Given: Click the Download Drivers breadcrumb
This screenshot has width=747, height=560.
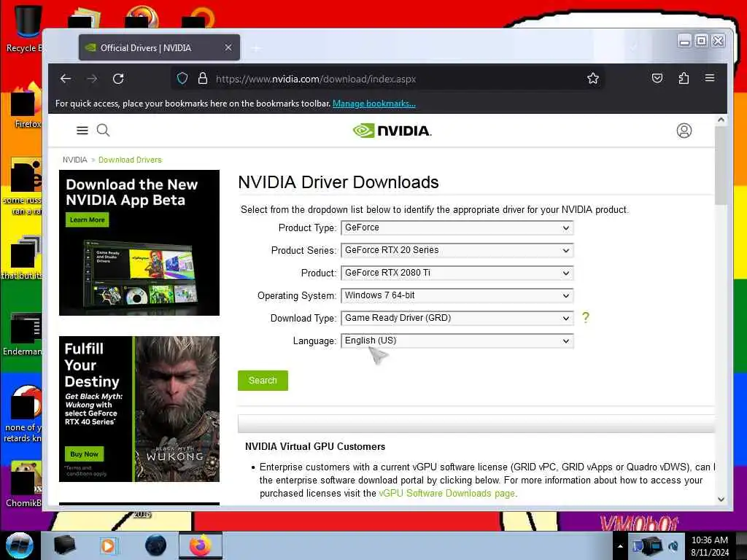Looking at the screenshot, I should (130, 160).
